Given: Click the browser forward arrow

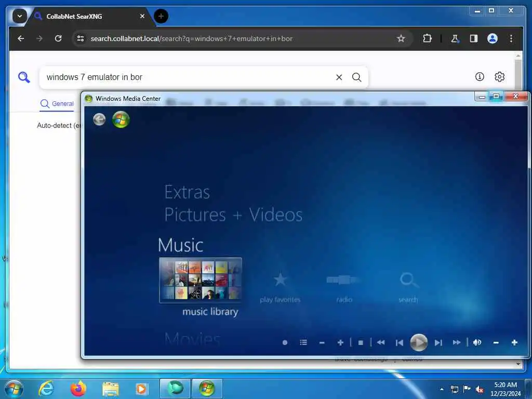Looking at the screenshot, I should pyautogui.click(x=39, y=38).
